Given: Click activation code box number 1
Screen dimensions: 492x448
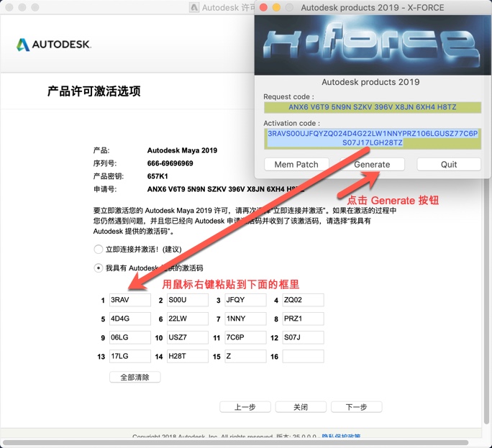Looking at the screenshot, I should (x=129, y=300).
